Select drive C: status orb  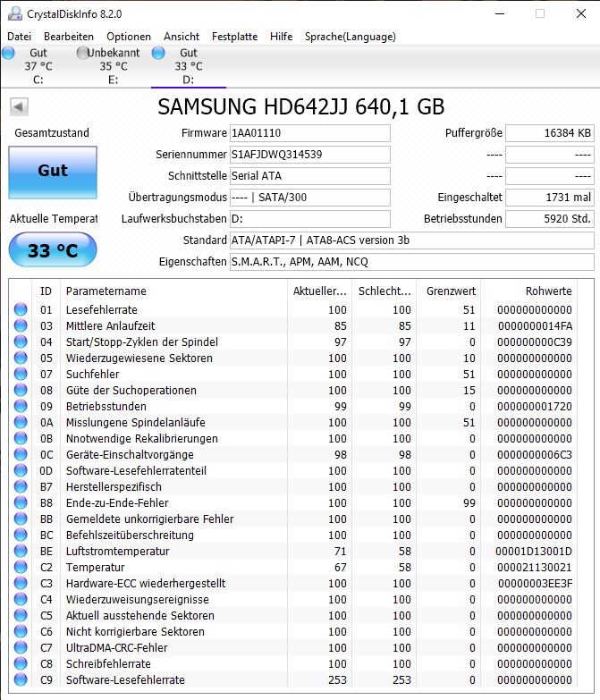(8, 53)
